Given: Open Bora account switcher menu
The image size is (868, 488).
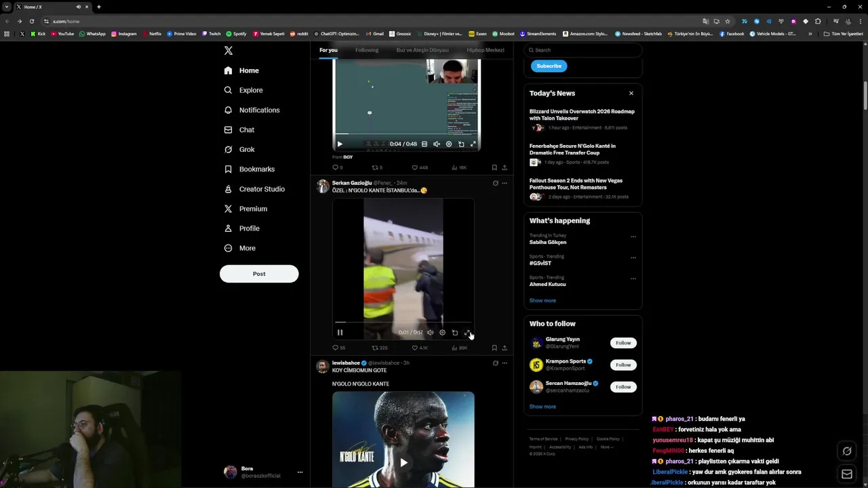Looking at the screenshot, I should (x=263, y=472).
